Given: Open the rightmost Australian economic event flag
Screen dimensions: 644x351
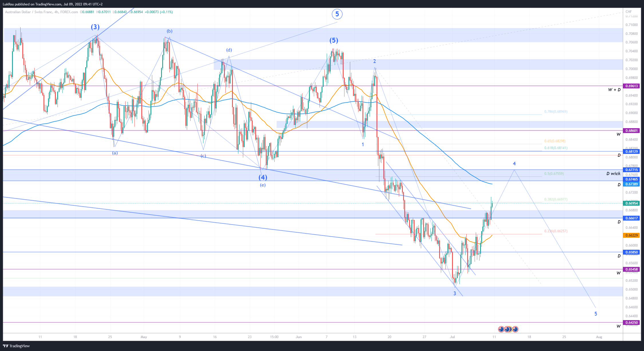Looking at the screenshot, I should click(x=515, y=329).
